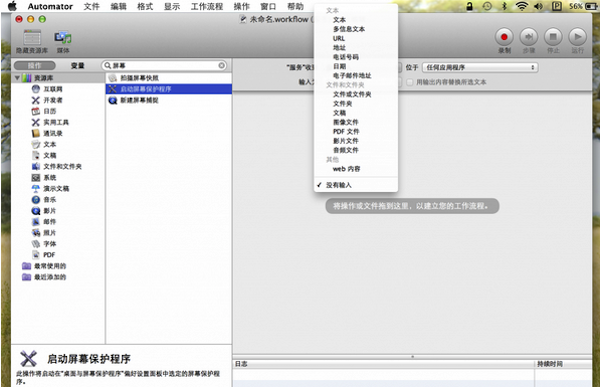600x387 pixels.
Task: Open the 最近添加的 smart folder
Action: (x=50, y=277)
